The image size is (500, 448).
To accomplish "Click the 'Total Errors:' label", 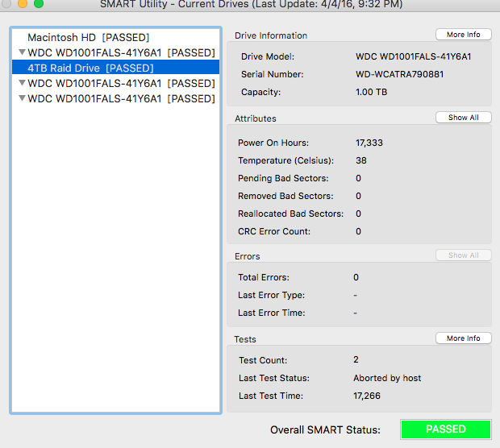I will pos(264,277).
